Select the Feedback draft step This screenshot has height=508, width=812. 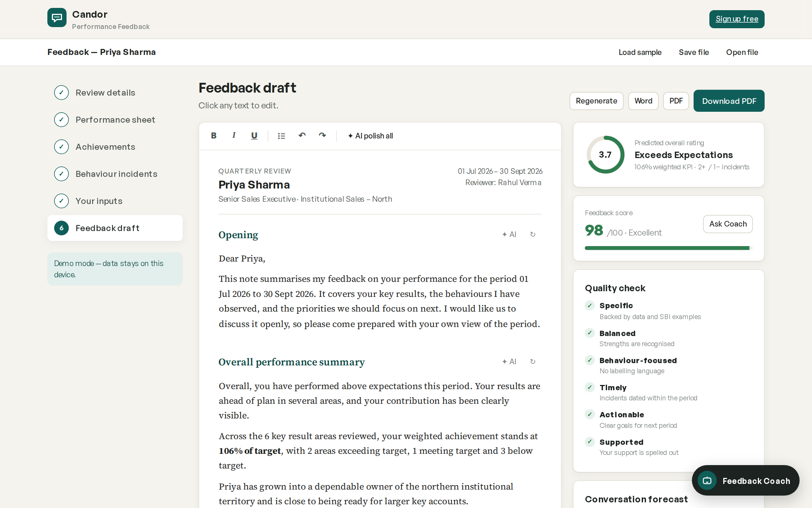point(115,228)
